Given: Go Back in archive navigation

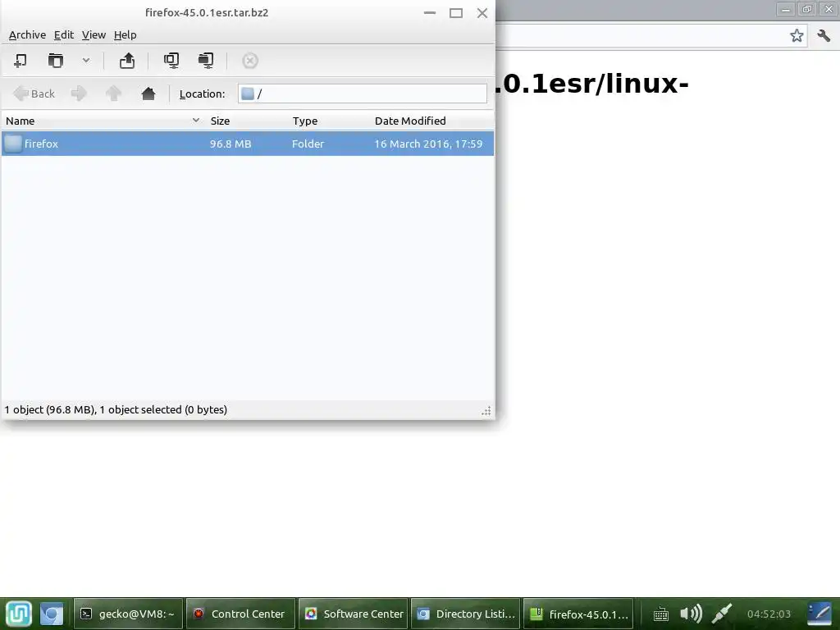Looking at the screenshot, I should 34,94.
